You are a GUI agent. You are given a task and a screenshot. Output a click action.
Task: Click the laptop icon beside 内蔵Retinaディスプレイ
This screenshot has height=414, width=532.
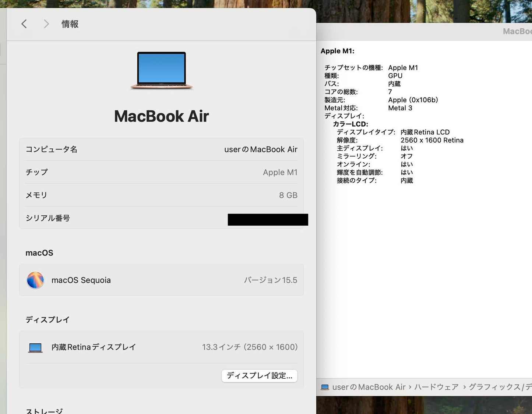[x=35, y=347]
